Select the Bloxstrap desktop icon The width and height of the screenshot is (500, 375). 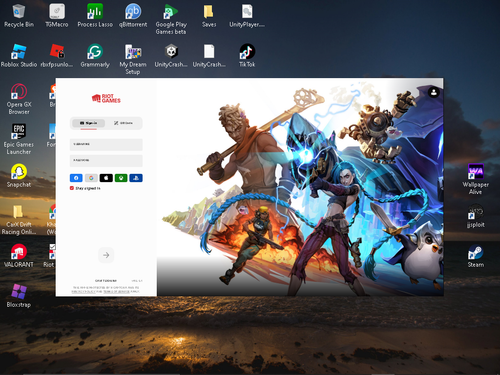click(x=19, y=296)
